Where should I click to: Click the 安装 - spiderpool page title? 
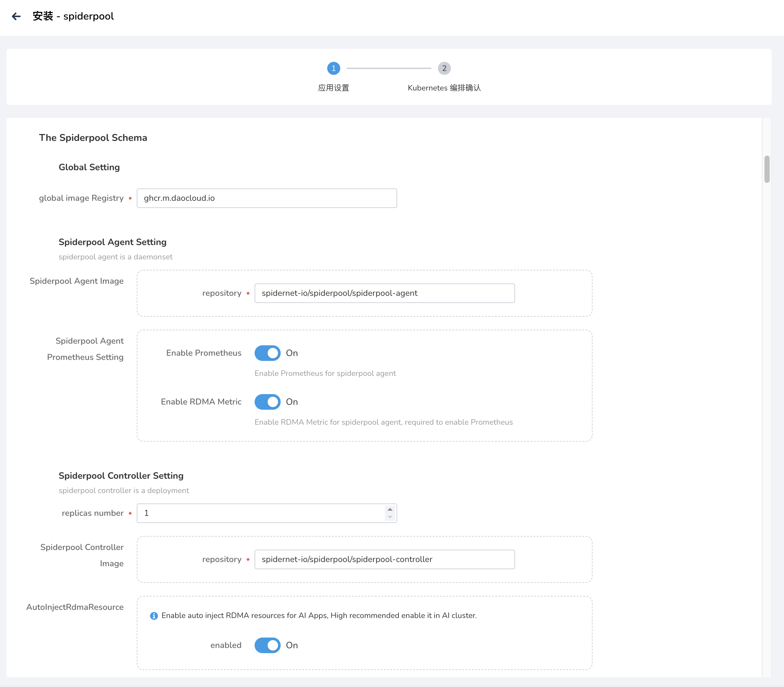(x=73, y=16)
